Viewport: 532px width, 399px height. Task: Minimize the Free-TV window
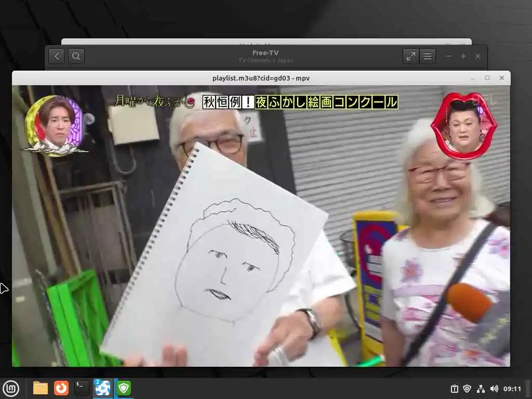click(449, 56)
